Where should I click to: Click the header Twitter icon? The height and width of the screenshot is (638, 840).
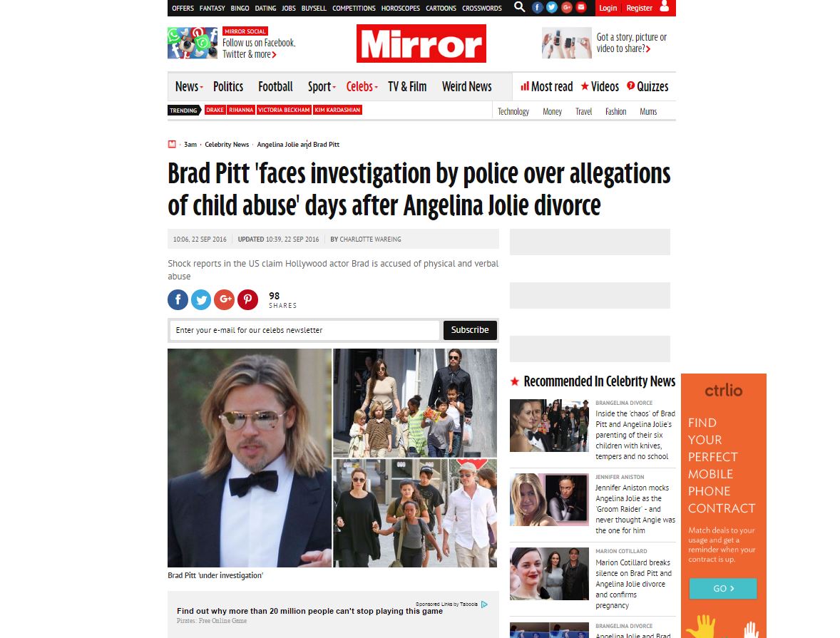(552, 8)
